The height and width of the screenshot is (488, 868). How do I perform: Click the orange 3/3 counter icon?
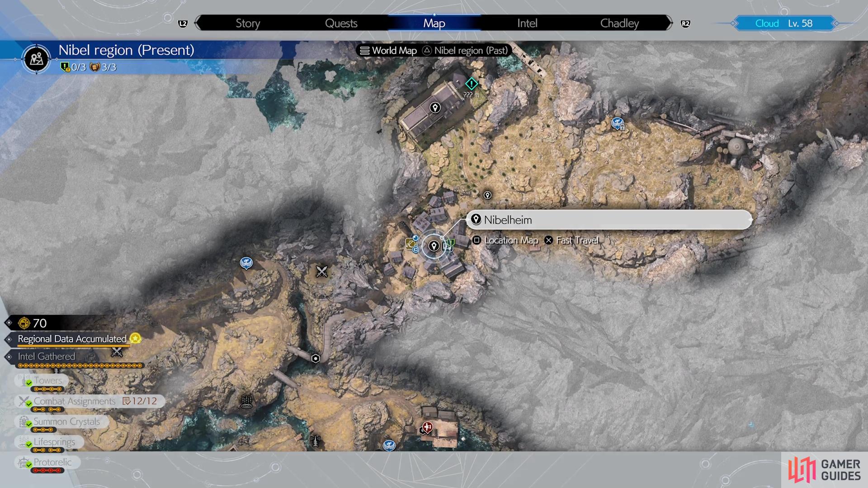point(95,67)
